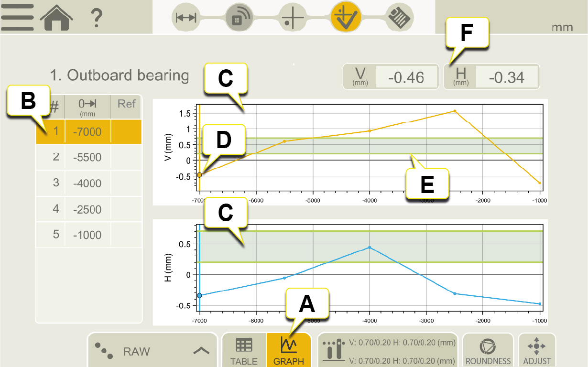This screenshot has height=367, width=588.
Task: Open the hamburger main menu
Action: (x=17, y=17)
